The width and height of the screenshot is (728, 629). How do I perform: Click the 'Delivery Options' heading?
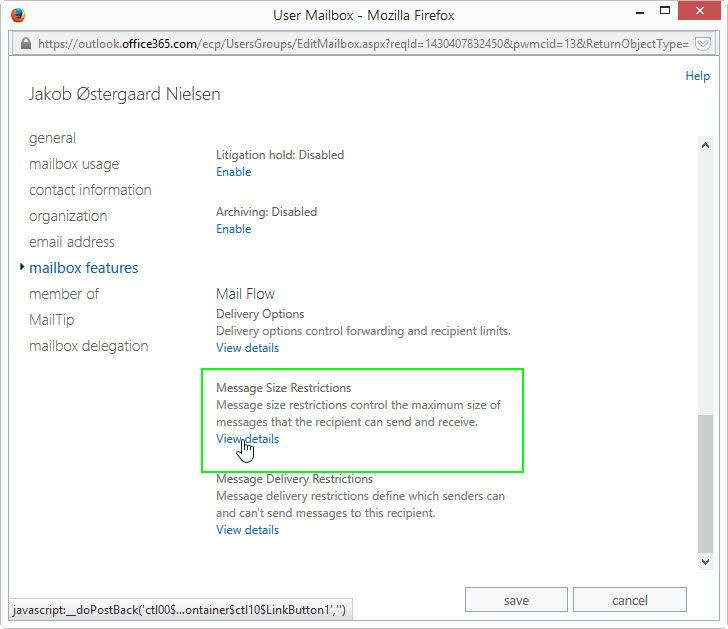point(260,314)
